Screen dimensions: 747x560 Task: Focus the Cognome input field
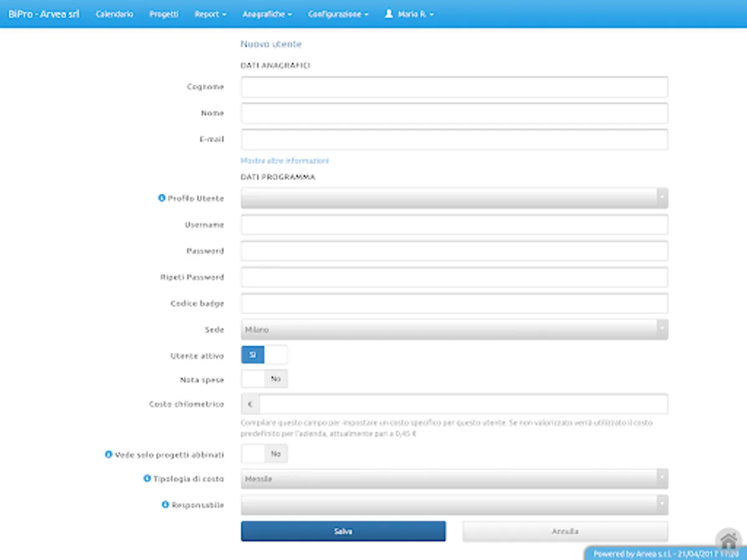point(454,87)
